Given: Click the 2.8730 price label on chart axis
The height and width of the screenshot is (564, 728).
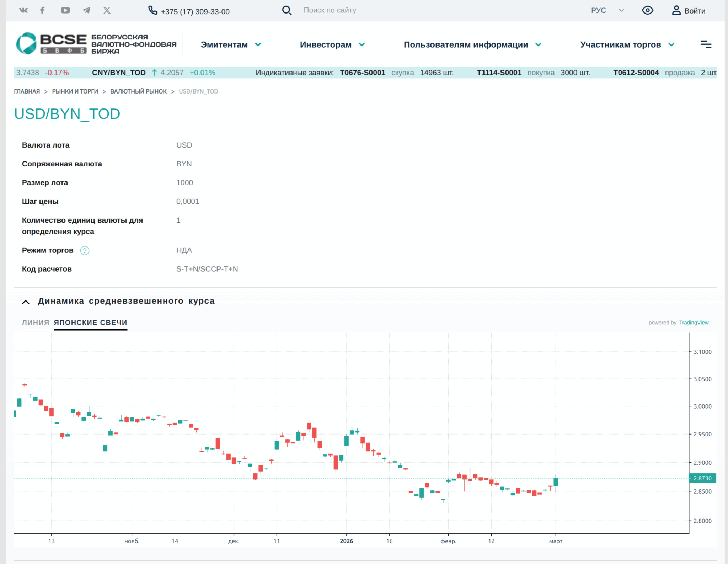Looking at the screenshot, I should (x=702, y=478).
